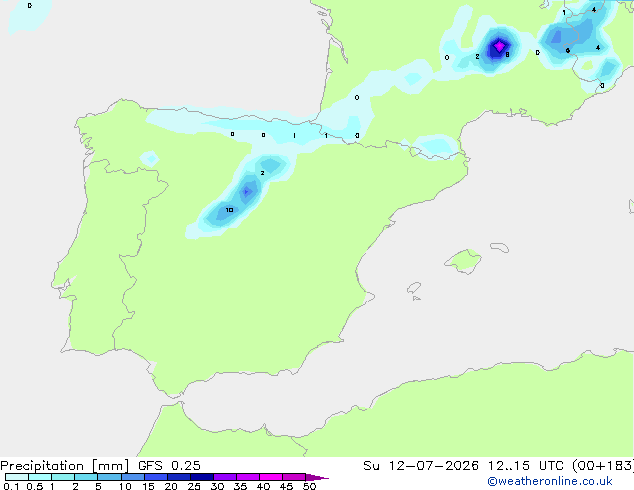
Task: Click Mallorca island on the map
Action: pos(463,261)
